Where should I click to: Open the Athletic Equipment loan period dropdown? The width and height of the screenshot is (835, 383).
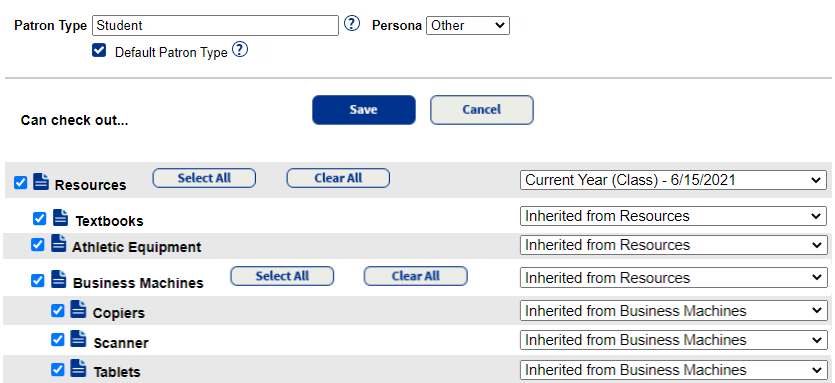[x=673, y=245]
